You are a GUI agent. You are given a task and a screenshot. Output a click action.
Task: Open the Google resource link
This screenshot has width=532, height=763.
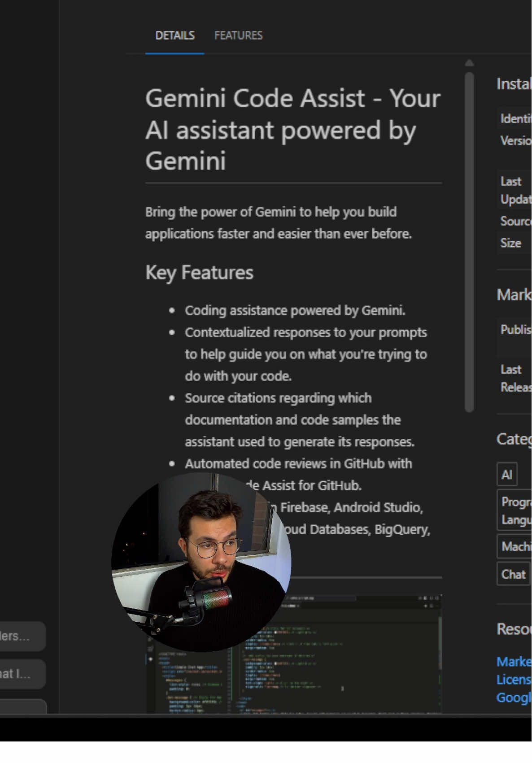[514, 698]
